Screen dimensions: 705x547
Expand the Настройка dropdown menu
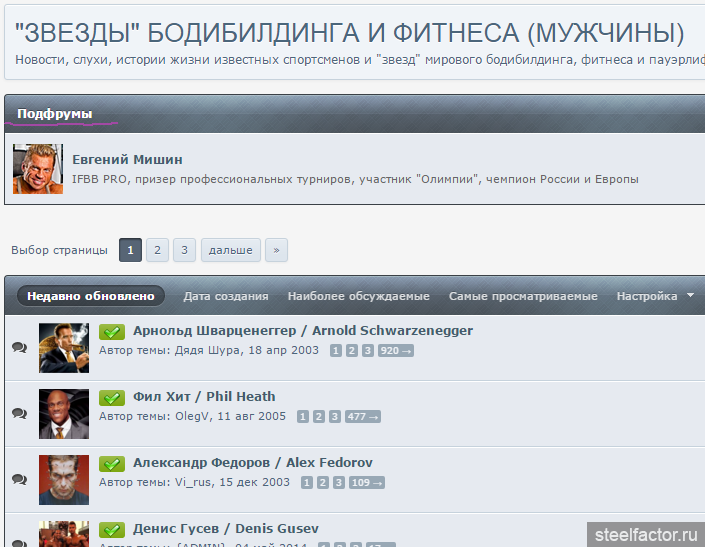654,296
